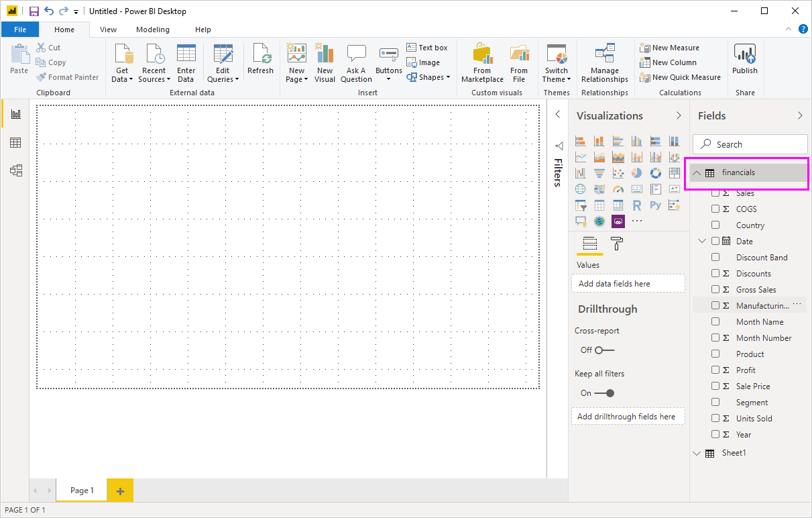Select the Pie chart visualization icon
This screenshot has width=812, height=518.
(x=636, y=172)
